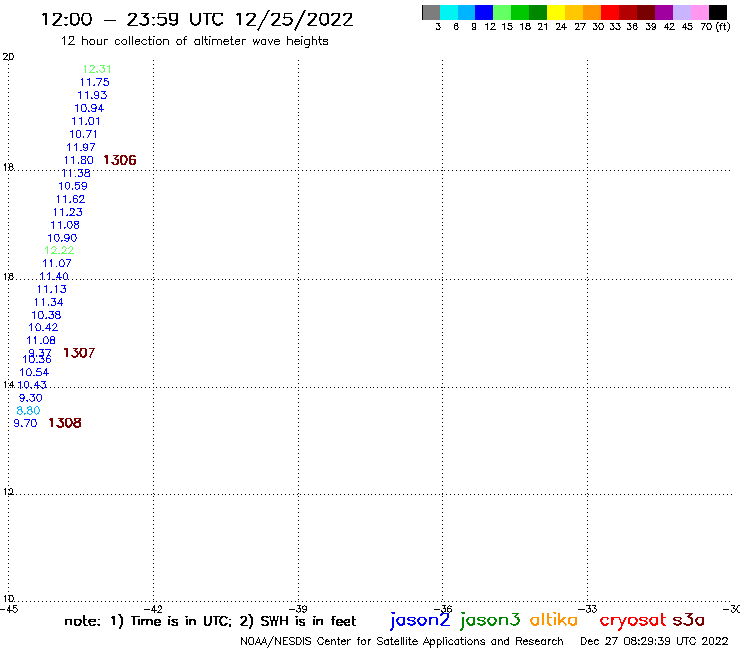Image resolution: width=740 pixels, height=650 pixels.
Task: Click the note about UTC time and SWH
Action: point(210,621)
